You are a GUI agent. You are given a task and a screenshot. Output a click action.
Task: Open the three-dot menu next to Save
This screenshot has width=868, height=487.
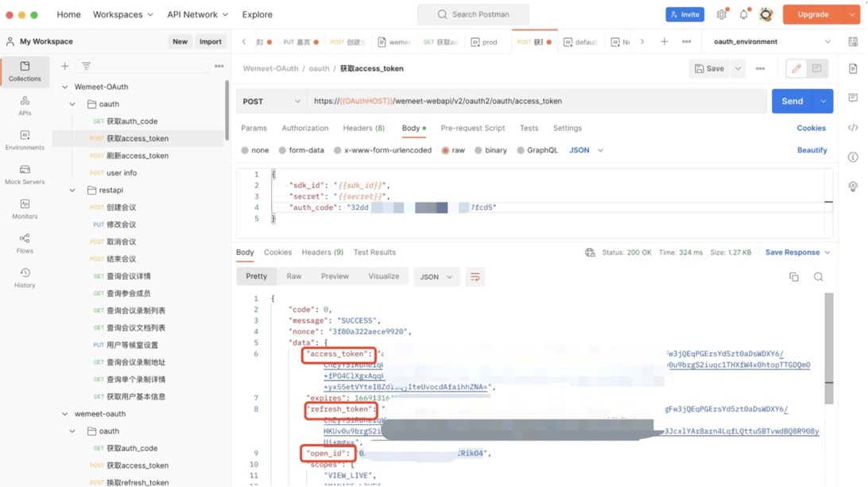tap(760, 68)
